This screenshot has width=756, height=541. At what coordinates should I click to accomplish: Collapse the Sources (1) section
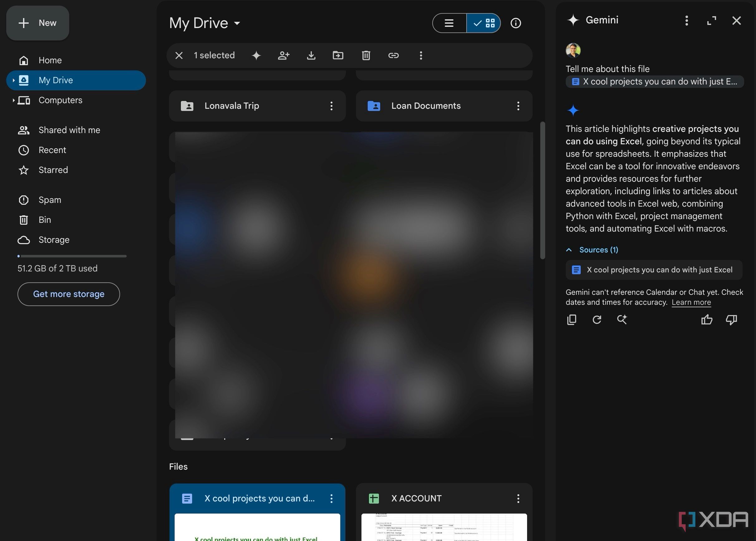pos(592,250)
